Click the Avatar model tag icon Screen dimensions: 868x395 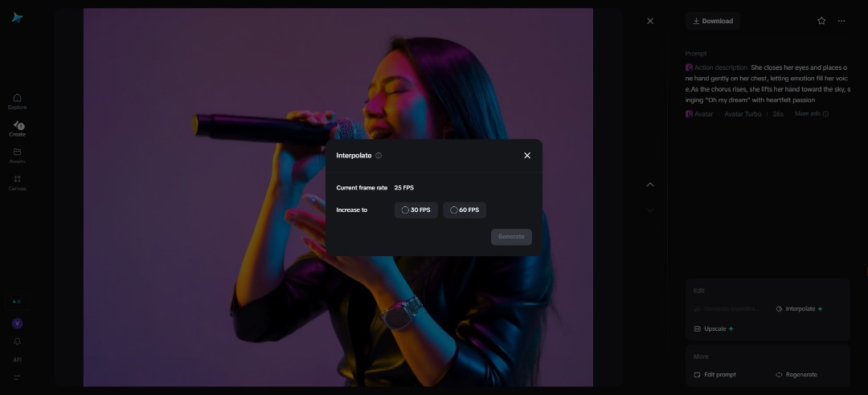click(690, 114)
